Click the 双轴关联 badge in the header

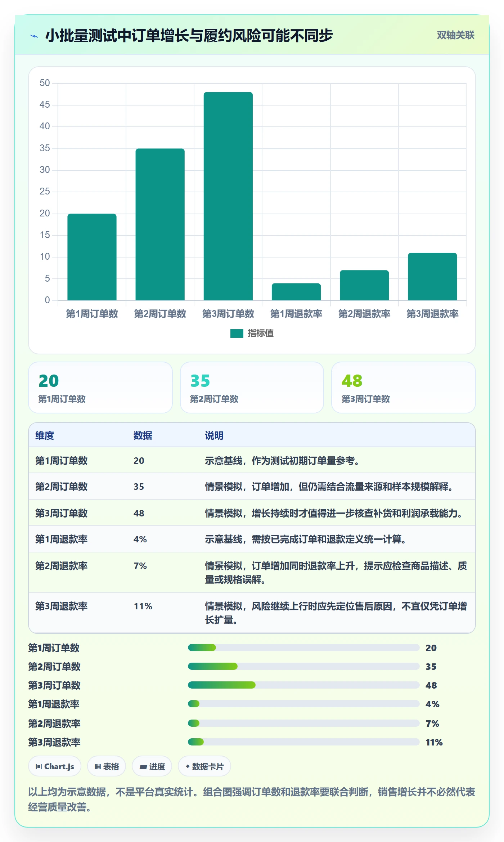coord(455,35)
